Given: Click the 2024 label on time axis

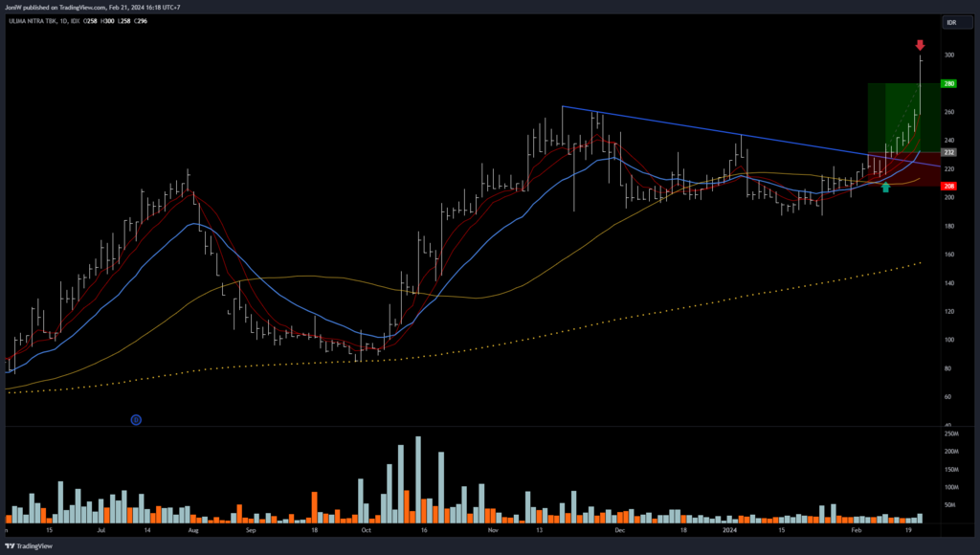Looking at the screenshot, I should [730, 528].
